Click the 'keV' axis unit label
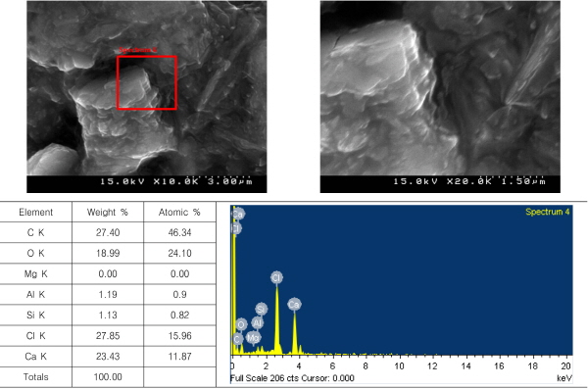This screenshot has height=389, width=588. tap(564, 378)
